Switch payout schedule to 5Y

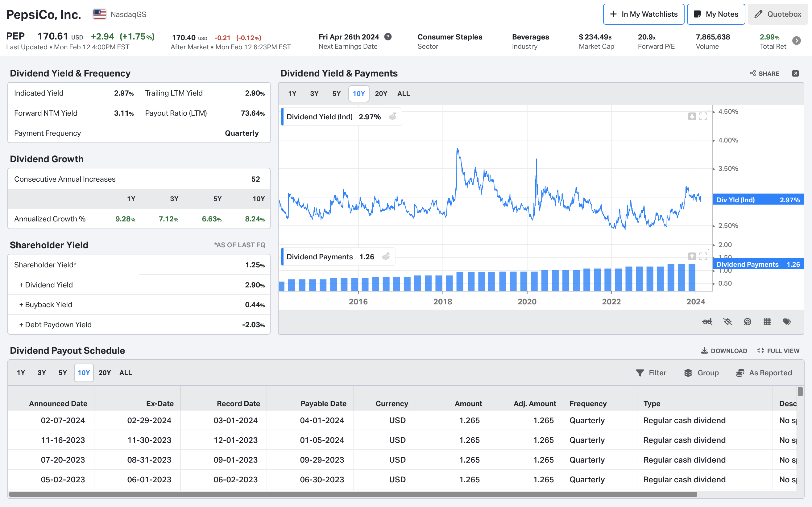(63, 373)
